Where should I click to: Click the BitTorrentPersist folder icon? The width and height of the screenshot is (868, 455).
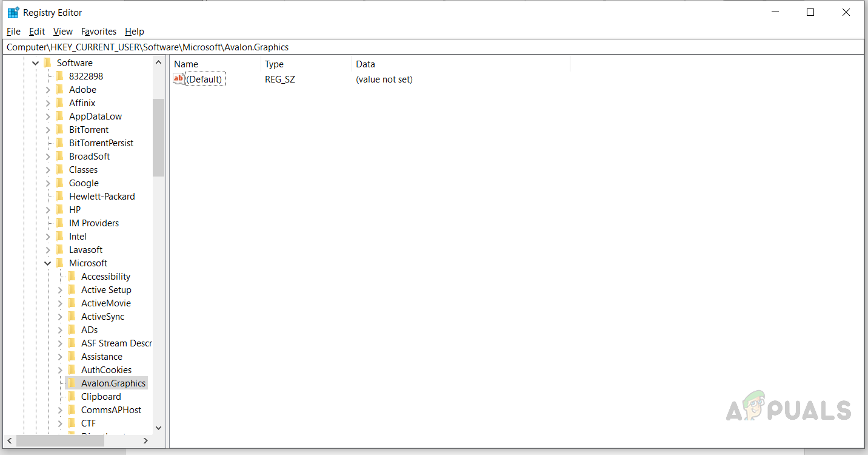click(x=60, y=143)
